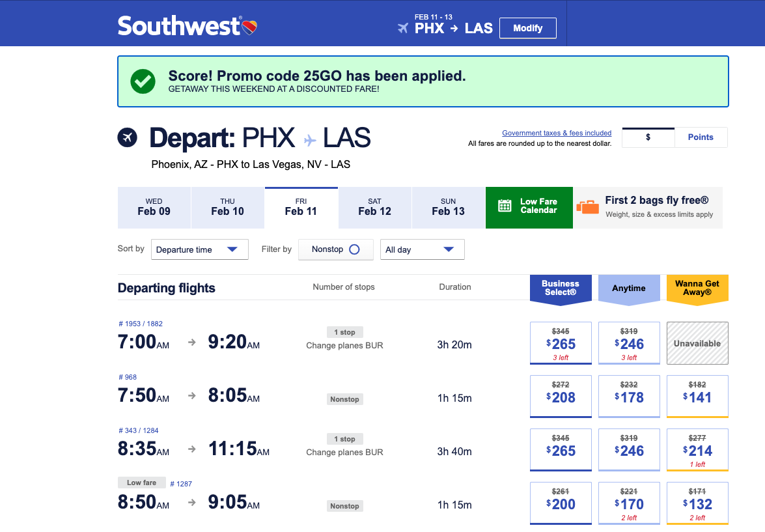Image resolution: width=765 pixels, height=532 pixels.
Task: Select the Thu Feb 10 date tab
Action: pyautogui.click(x=228, y=207)
